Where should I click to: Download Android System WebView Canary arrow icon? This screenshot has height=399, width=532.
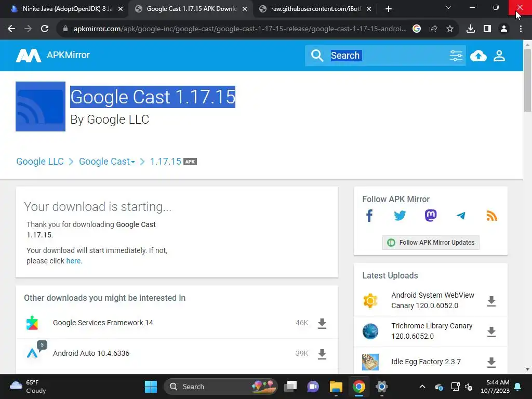tap(491, 301)
